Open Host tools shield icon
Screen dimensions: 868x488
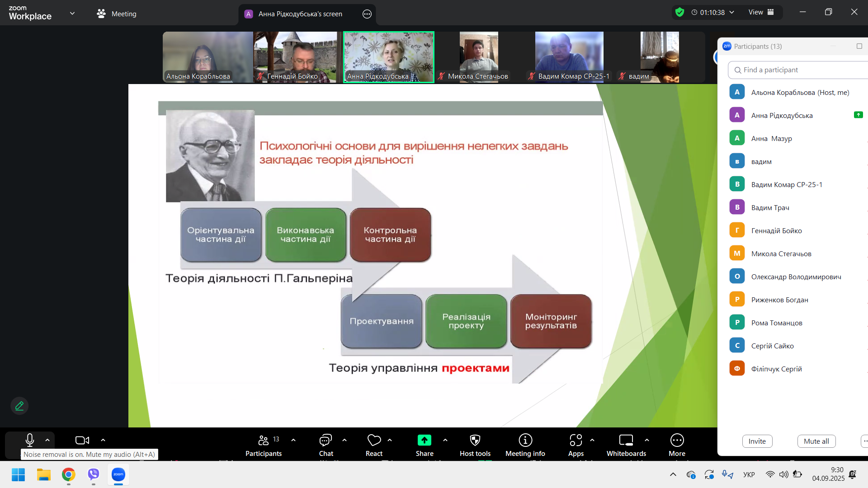click(475, 440)
